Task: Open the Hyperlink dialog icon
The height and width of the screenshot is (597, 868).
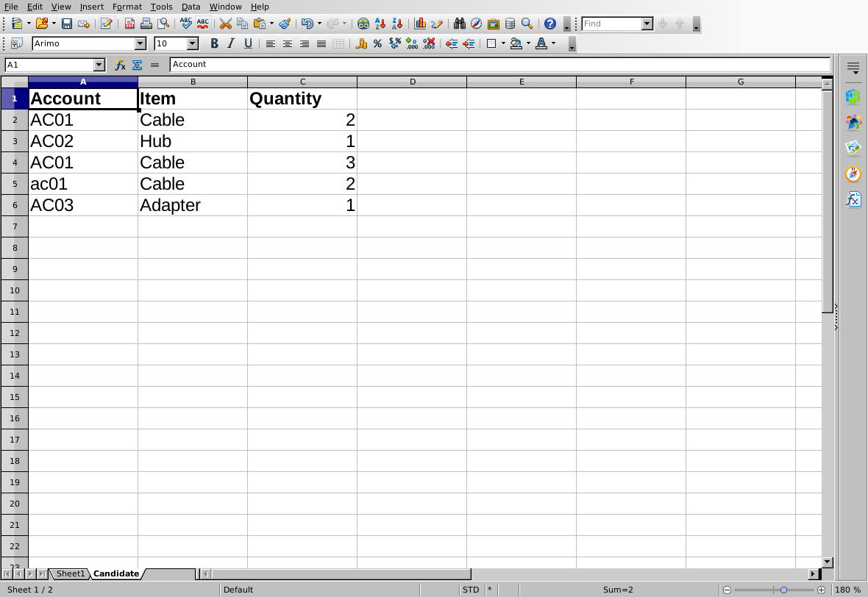Action: 363,24
